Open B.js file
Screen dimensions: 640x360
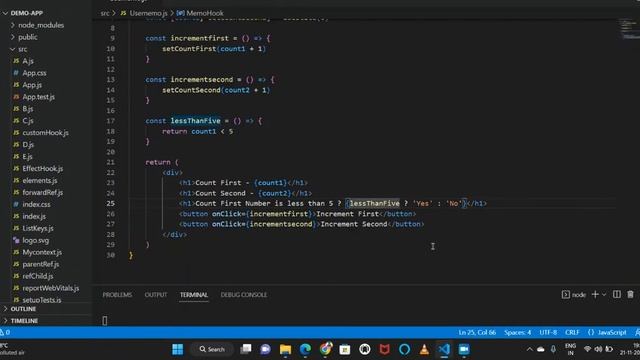[28, 109]
